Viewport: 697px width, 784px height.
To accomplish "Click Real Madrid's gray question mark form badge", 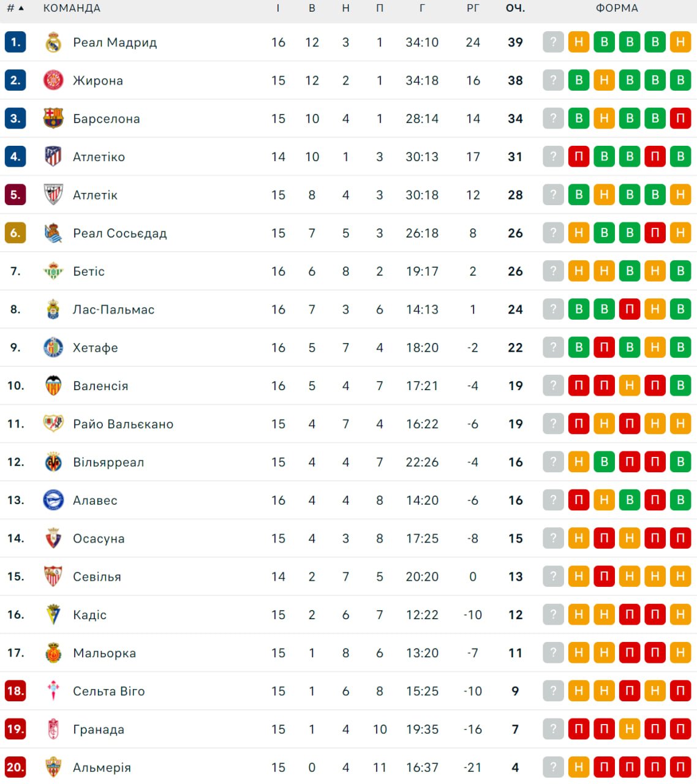I will 553,42.
